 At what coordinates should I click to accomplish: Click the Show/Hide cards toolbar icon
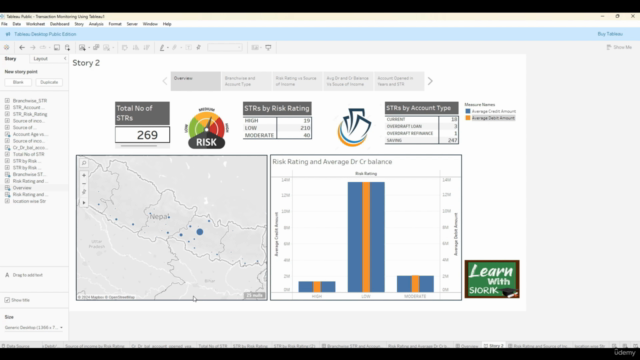255,47
